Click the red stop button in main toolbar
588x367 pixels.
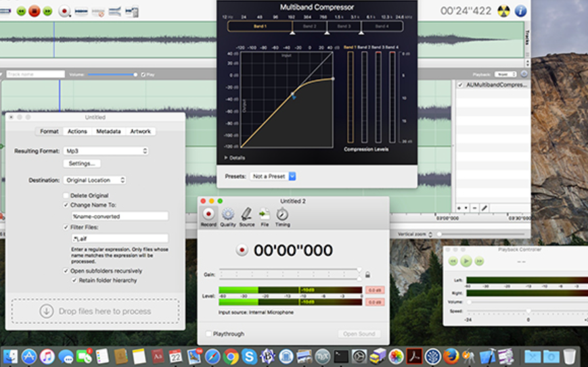point(34,11)
